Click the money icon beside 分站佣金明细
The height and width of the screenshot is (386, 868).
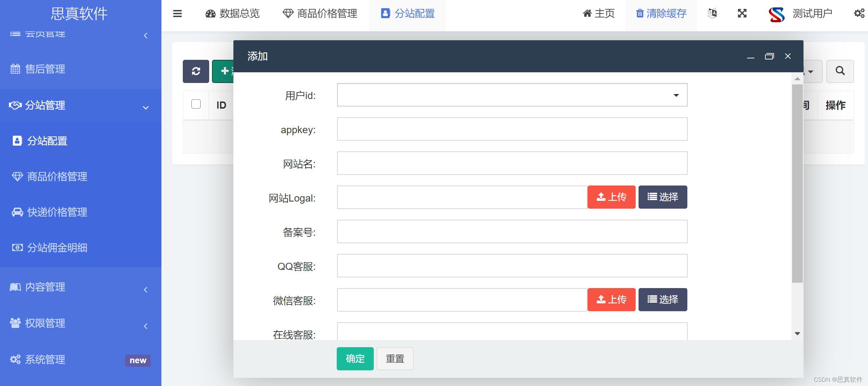(17, 247)
